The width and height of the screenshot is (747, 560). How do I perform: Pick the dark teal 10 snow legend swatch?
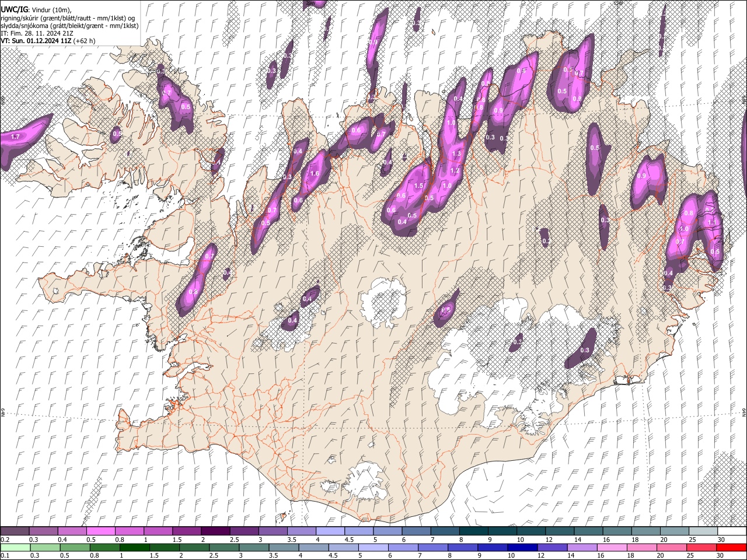(530, 531)
